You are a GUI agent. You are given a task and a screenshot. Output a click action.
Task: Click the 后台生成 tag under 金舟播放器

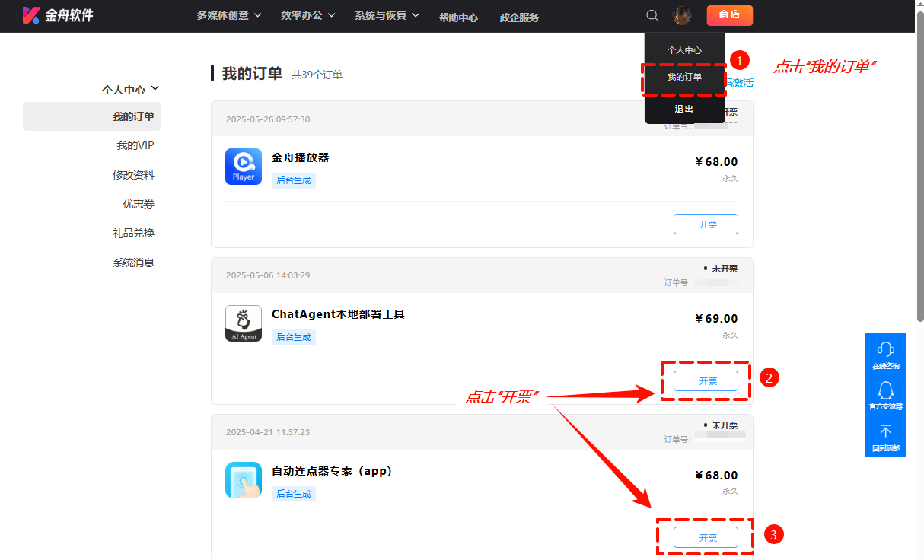tap(294, 180)
